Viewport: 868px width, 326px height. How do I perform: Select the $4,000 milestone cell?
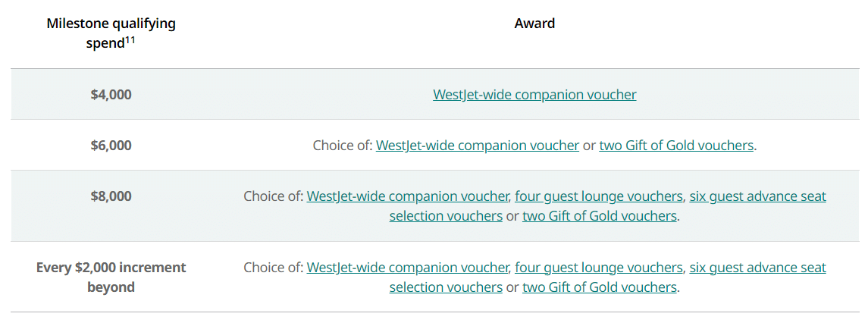(x=111, y=95)
